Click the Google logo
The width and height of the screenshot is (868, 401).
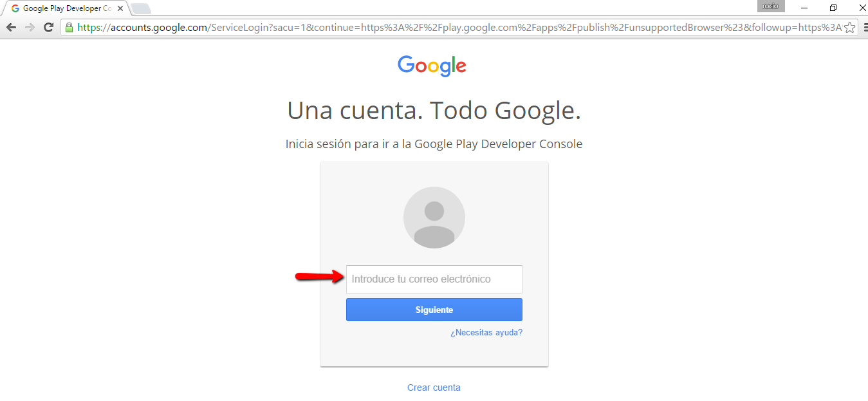click(x=432, y=66)
